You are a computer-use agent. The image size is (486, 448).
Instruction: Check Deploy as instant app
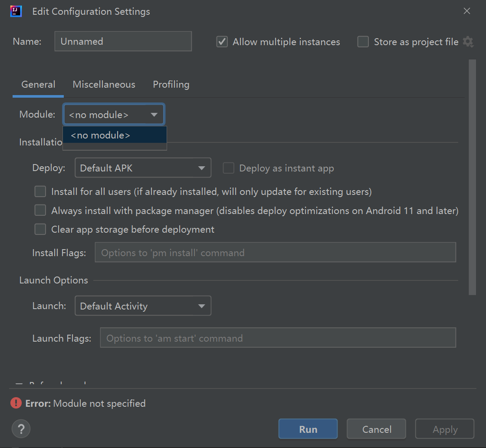point(228,168)
